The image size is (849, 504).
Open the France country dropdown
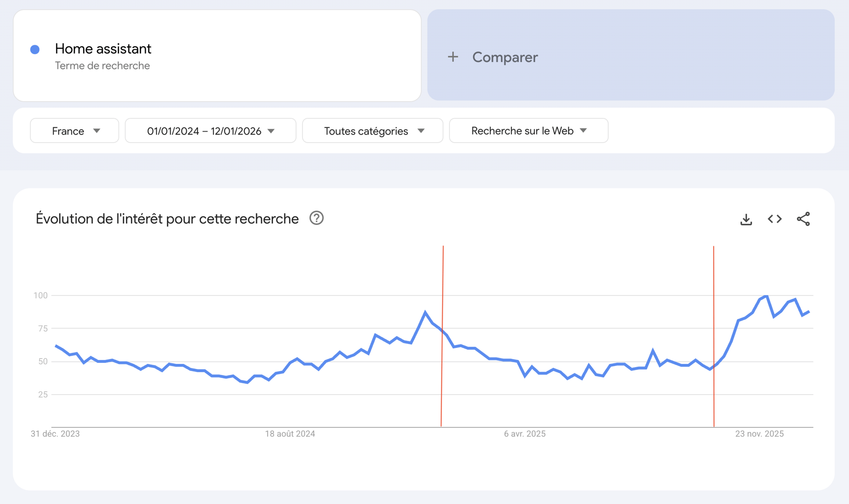[75, 131]
